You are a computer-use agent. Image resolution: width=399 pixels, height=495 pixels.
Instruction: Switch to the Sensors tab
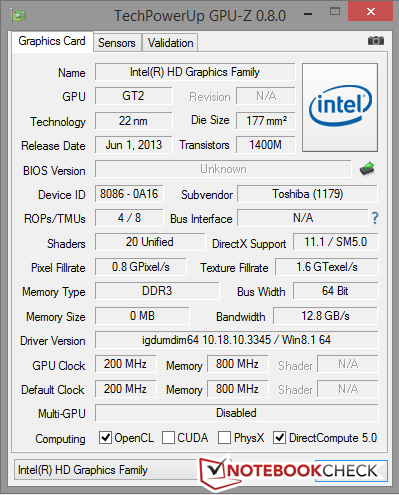coord(117,43)
